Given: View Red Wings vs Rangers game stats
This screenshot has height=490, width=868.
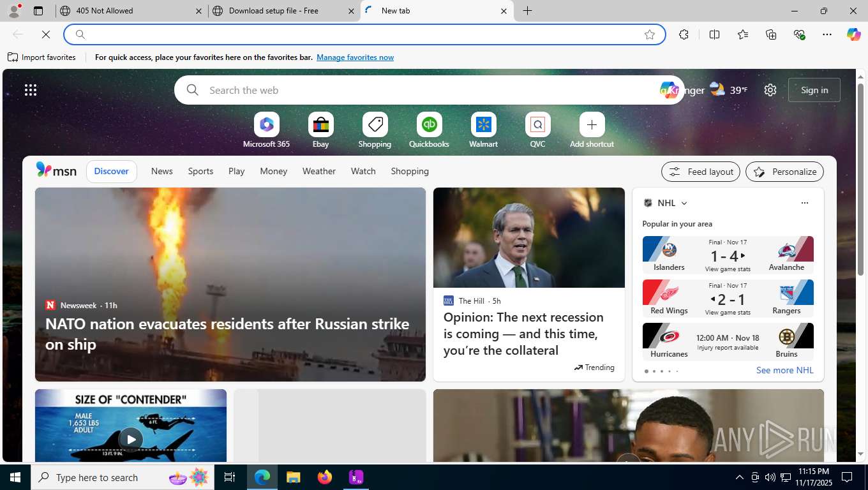Looking at the screenshot, I should pyautogui.click(x=728, y=297).
